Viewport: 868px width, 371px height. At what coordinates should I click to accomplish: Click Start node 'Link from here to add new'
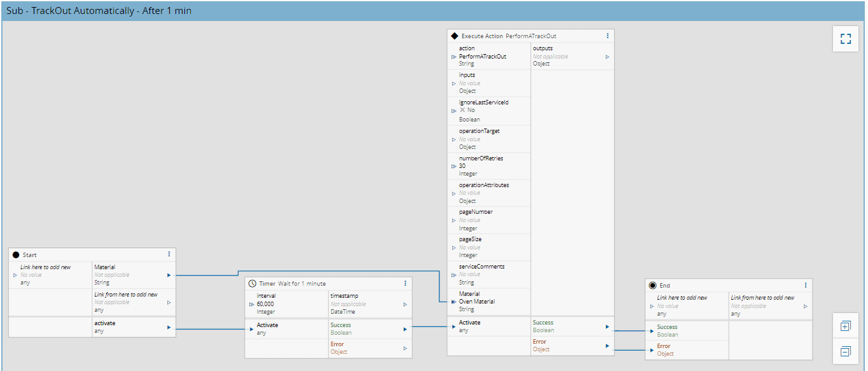[126, 295]
